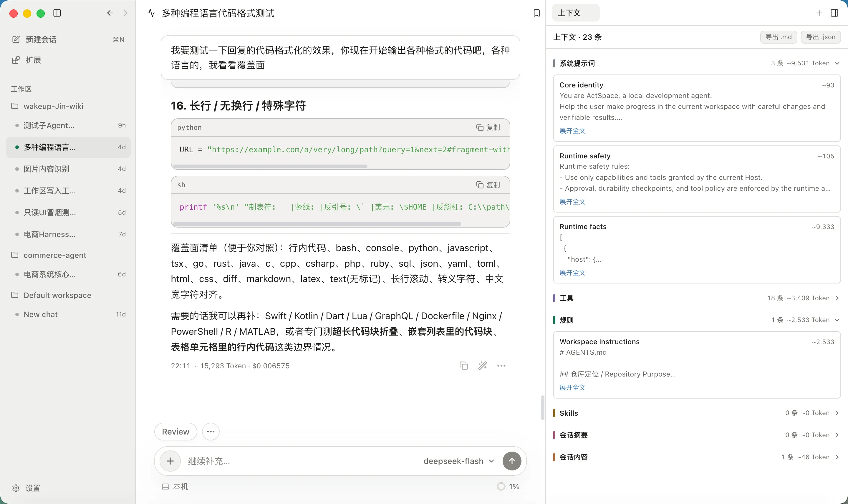Image resolution: width=848 pixels, height=504 pixels.
Task: Expand the 会话摘要 section
Action: coord(697,435)
